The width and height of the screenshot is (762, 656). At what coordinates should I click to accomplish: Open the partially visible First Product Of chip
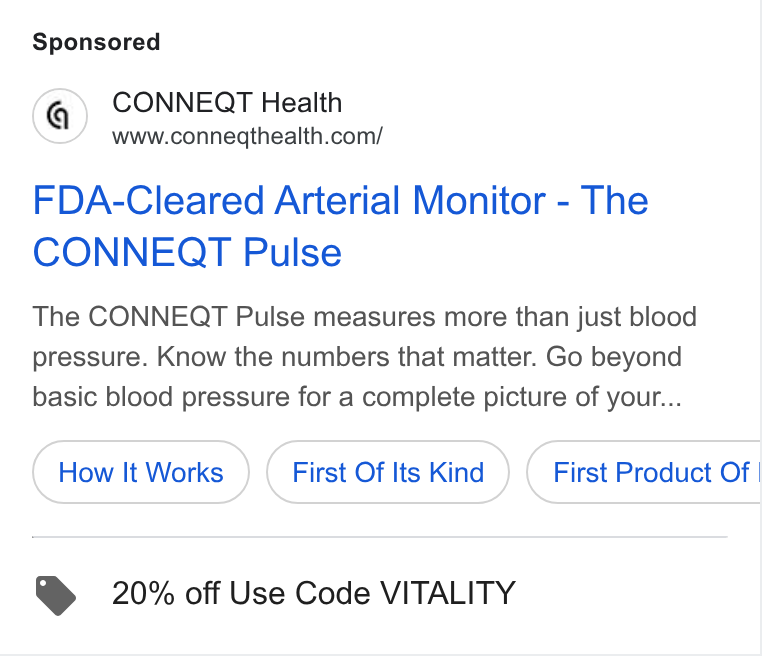pyautogui.click(x=643, y=472)
